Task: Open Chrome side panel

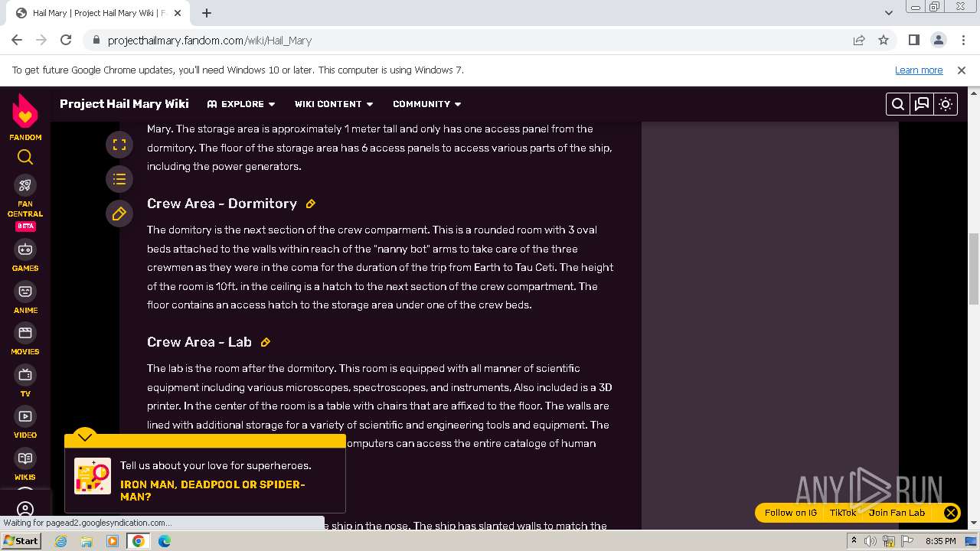Action: pyautogui.click(x=913, y=40)
